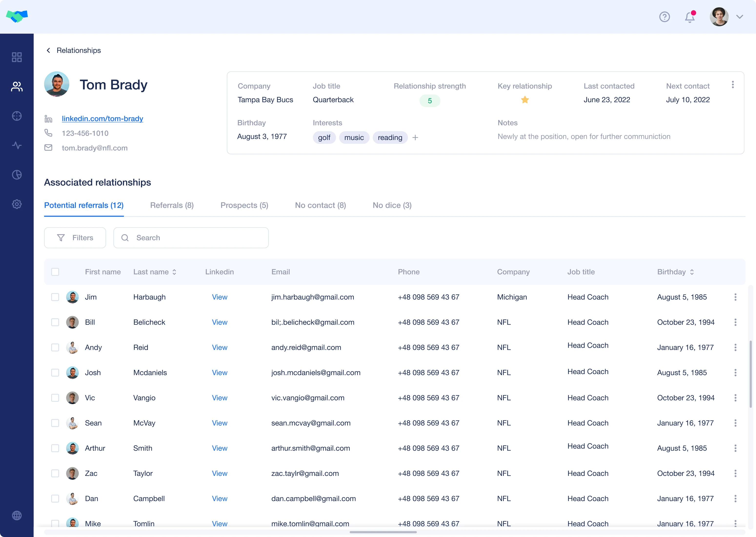Click View on Jim Harbaugh's row

point(220,297)
